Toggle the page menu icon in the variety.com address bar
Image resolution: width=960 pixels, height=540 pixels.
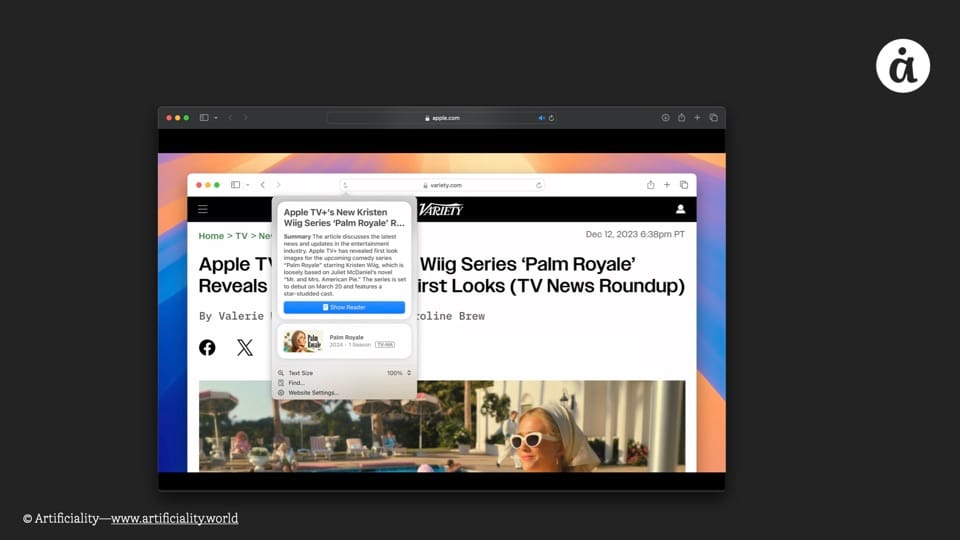345,185
